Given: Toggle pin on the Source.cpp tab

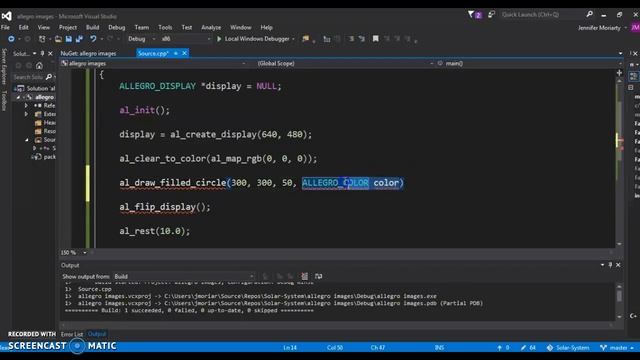Looking at the screenshot, I should [x=176, y=53].
